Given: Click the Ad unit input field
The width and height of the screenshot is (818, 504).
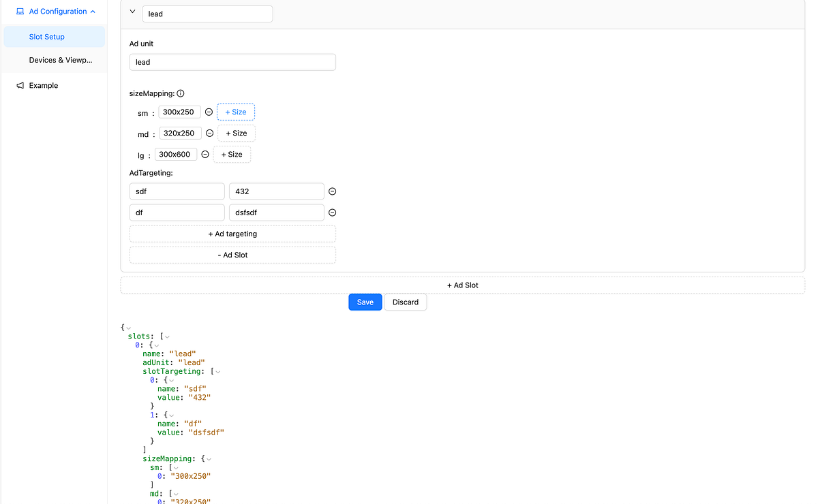Looking at the screenshot, I should tap(232, 62).
